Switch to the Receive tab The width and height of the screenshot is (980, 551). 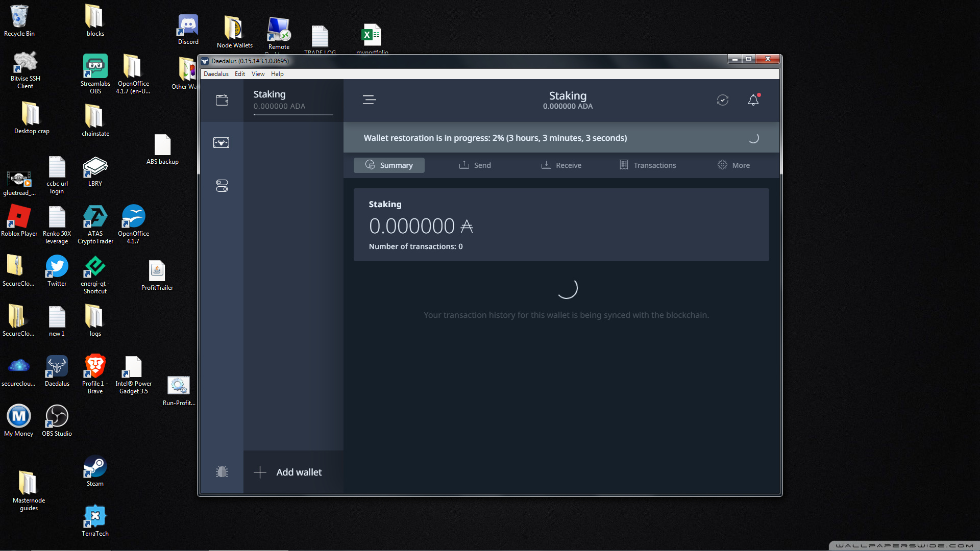tap(561, 165)
